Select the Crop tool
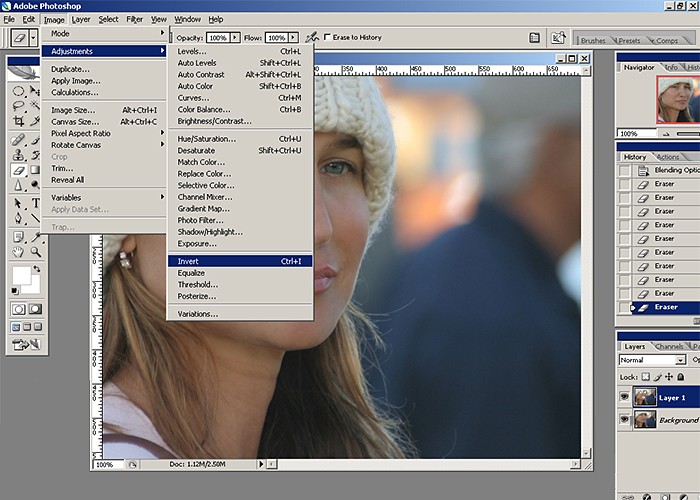The image size is (700, 500). click(x=18, y=121)
